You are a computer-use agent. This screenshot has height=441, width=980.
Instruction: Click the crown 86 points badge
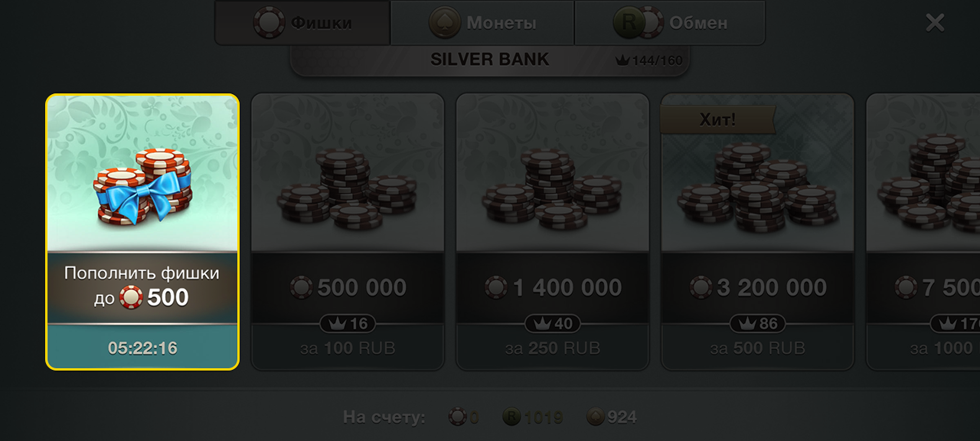coord(758,324)
